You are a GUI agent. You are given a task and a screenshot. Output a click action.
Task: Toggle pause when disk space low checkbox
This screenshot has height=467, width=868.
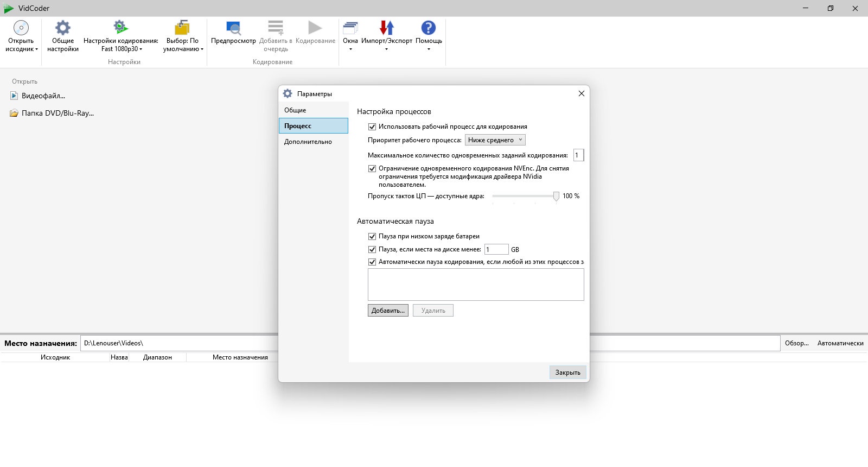click(372, 249)
